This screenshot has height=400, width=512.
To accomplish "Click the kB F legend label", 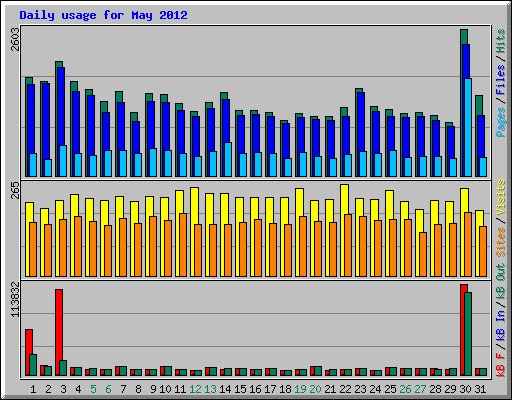I will (501, 365).
